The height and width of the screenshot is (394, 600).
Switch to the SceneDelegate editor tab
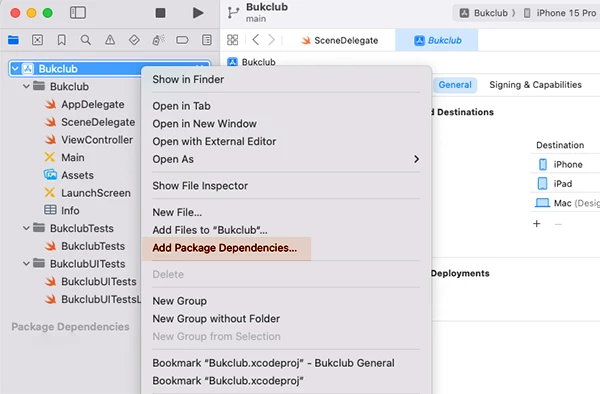coord(339,40)
